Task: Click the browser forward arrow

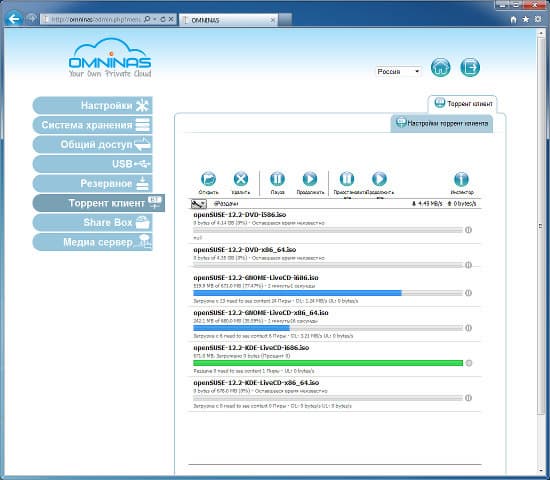Action: click(31, 18)
